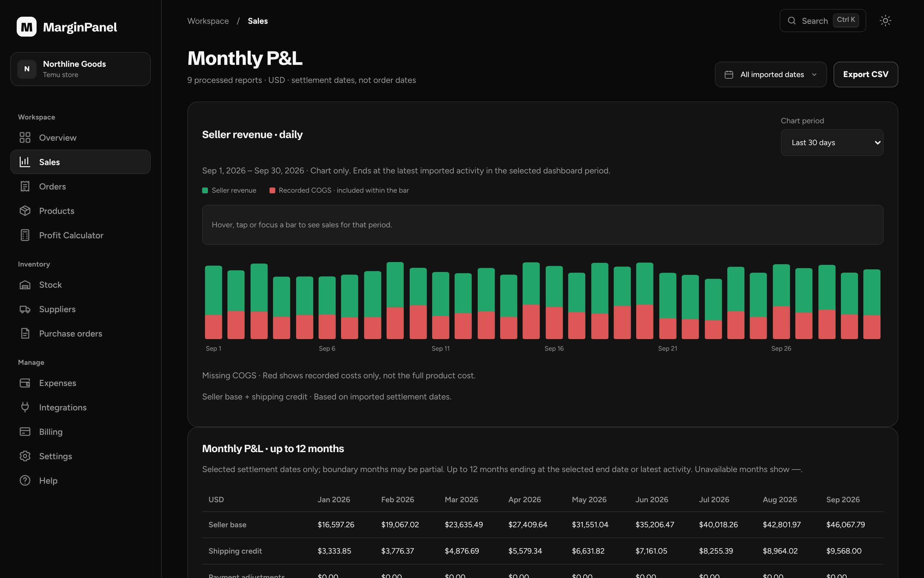This screenshot has width=924, height=578.
Task: Click the red Recorded COGS legend swatch
Action: click(272, 190)
